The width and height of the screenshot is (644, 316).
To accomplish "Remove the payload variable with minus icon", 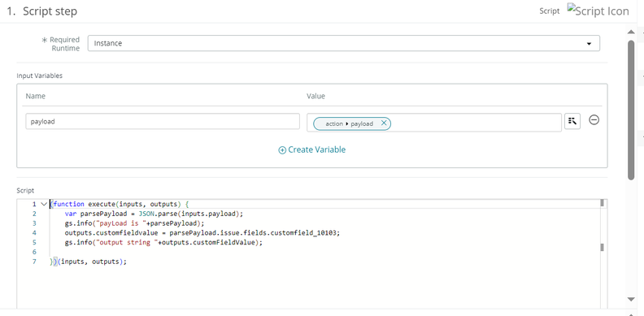I will click(x=594, y=120).
